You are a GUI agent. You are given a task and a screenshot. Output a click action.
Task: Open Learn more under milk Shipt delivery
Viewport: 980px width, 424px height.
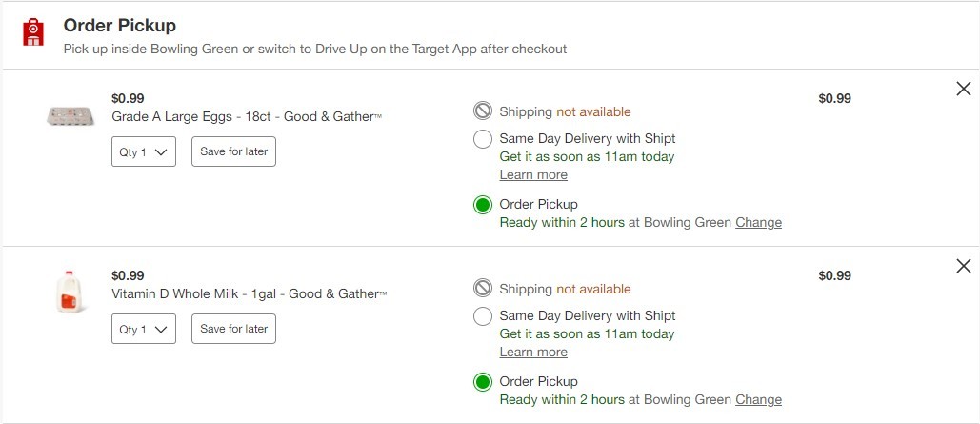(533, 353)
